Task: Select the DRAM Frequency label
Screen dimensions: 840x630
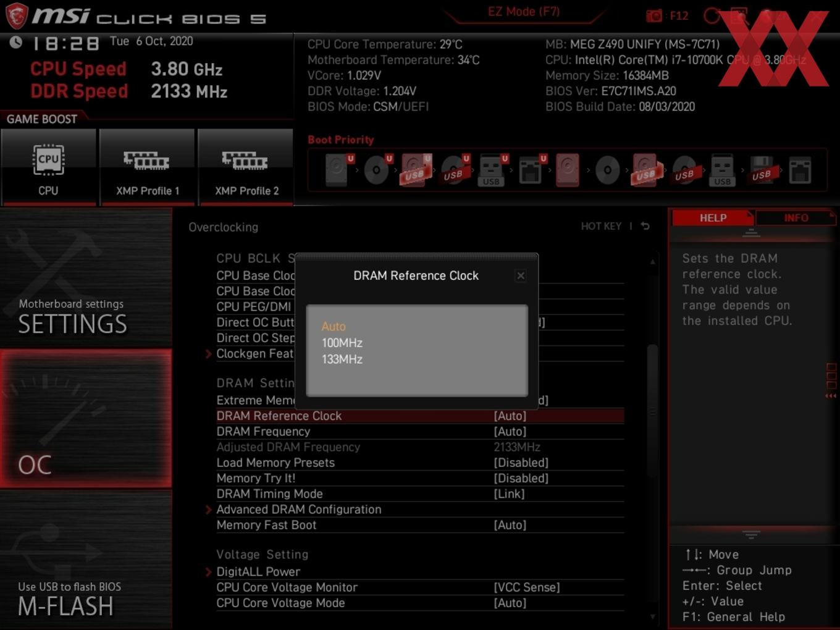Action: click(x=263, y=432)
